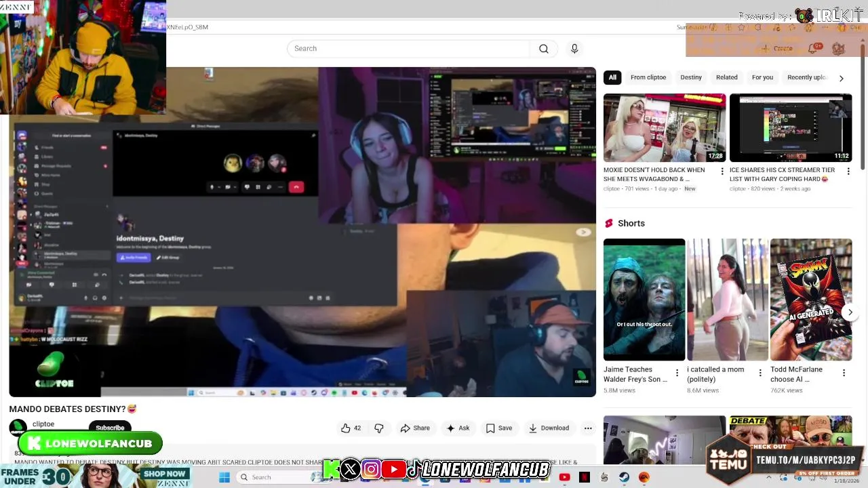Open options for 'i catcalled a mom' short
The height and width of the screenshot is (488, 868).
(760, 373)
